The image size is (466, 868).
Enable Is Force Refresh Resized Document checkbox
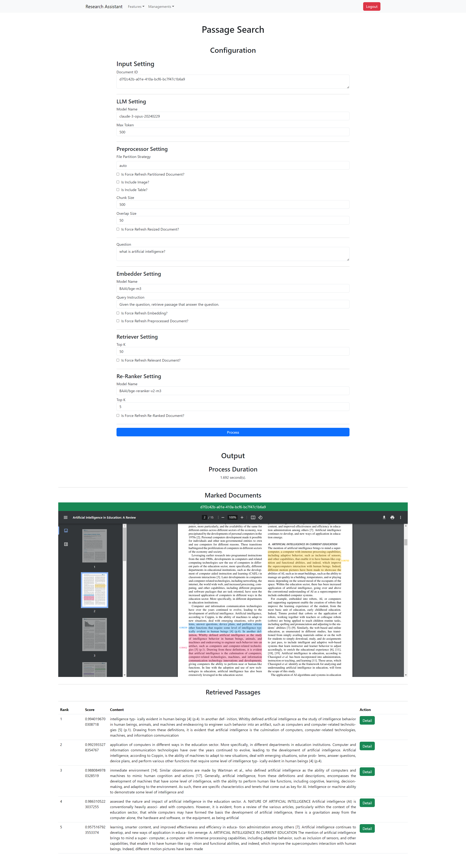pos(118,229)
